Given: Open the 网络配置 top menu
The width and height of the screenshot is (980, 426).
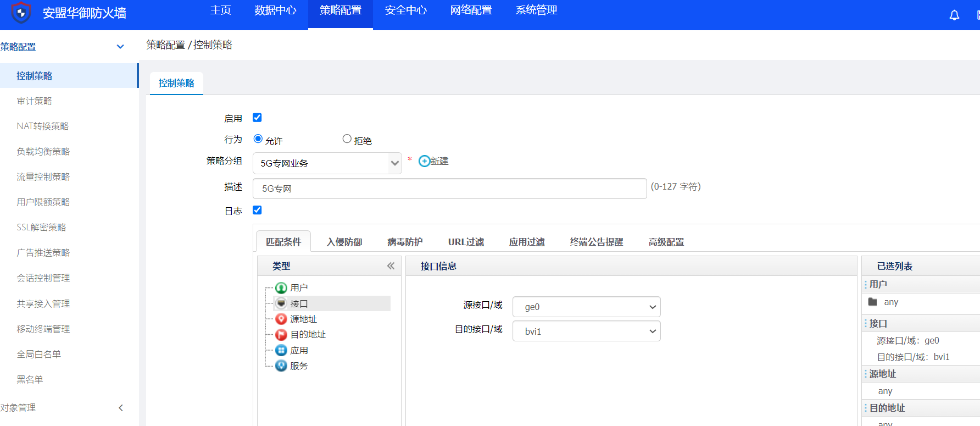Looking at the screenshot, I should click(x=471, y=10).
